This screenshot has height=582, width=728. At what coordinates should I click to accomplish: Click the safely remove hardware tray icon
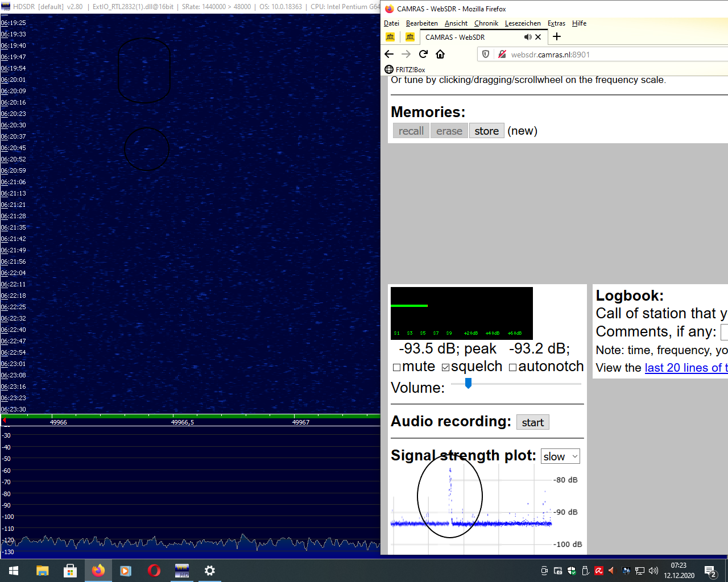coord(585,571)
